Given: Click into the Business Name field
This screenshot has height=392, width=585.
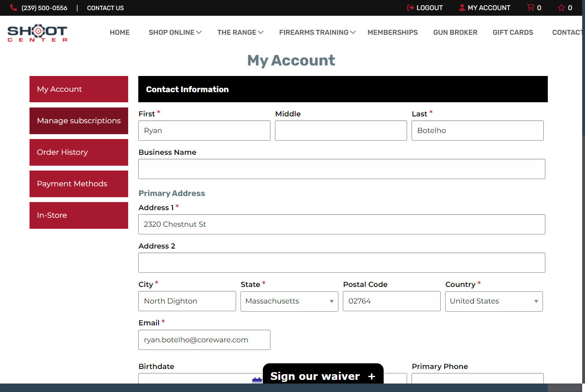Looking at the screenshot, I should [x=342, y=169].
